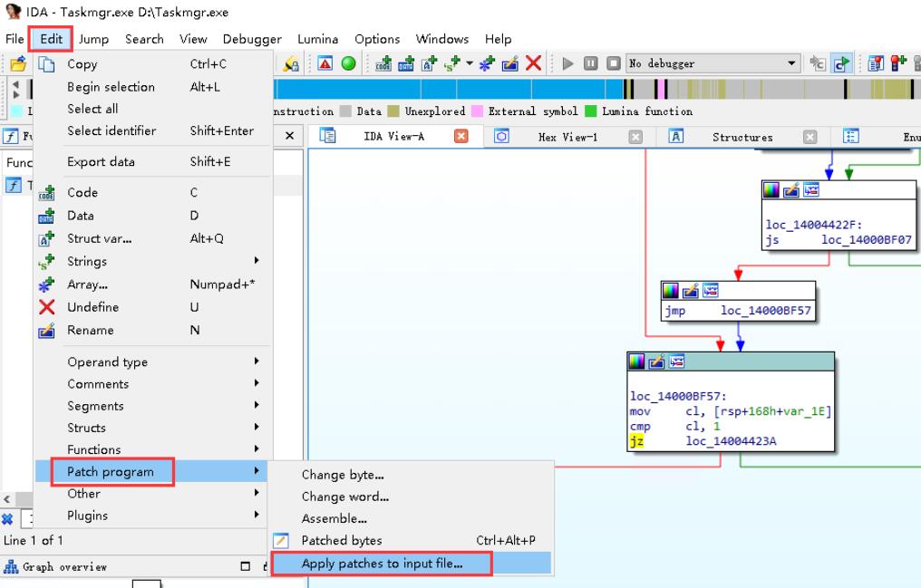
Task: Set node color on selected loc_14000BF57 block
Action: (x=636, y=361)
